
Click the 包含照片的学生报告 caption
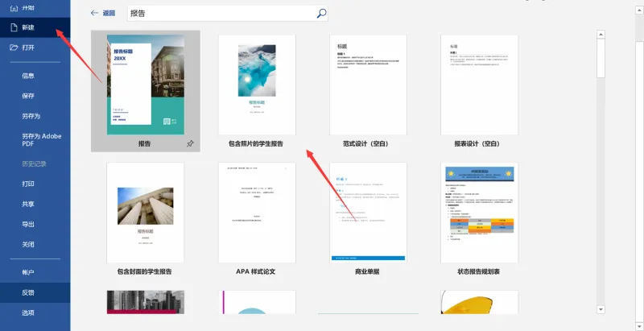click(256, 143)
